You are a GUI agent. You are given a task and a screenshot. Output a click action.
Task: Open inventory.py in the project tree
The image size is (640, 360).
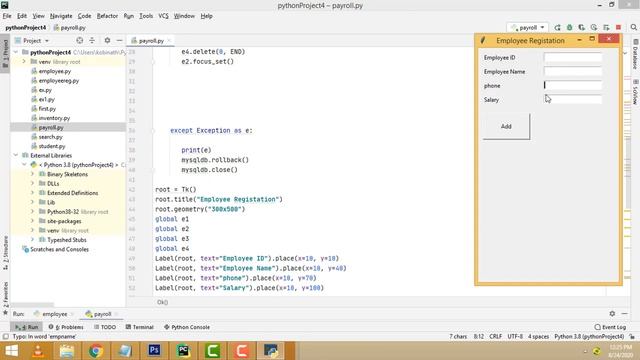point(54,118)
